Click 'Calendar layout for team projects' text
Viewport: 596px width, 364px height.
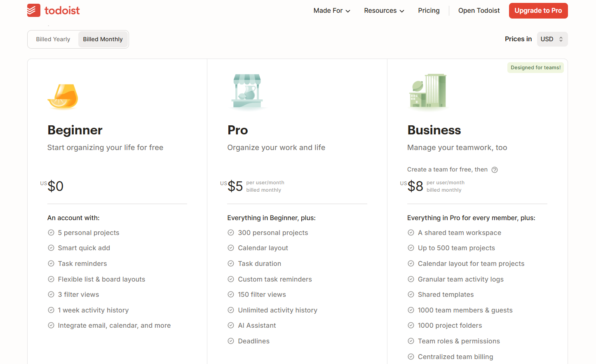(x=471, y=263)
